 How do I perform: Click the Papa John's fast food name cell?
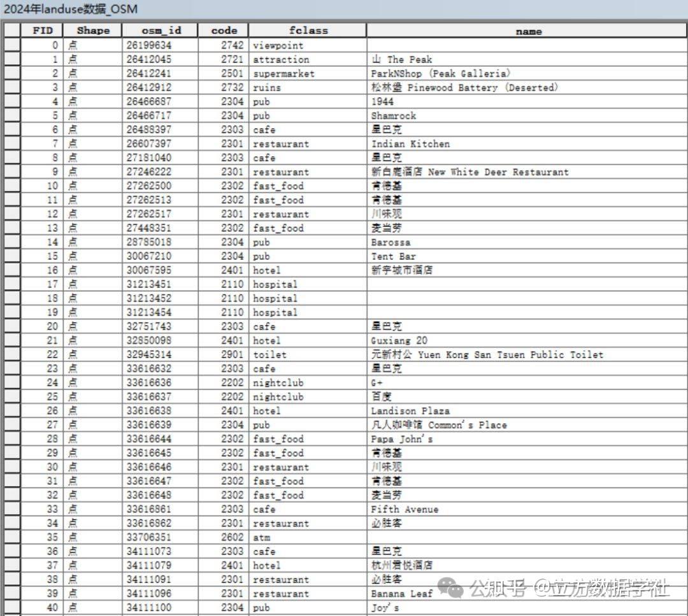(x=403, y=438)
